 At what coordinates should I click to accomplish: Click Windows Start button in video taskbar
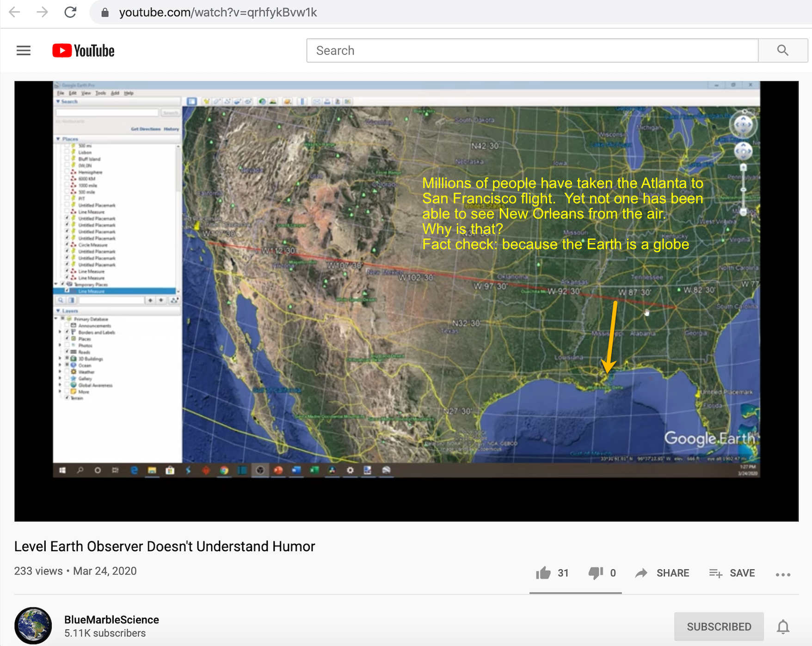coord(62,470)
